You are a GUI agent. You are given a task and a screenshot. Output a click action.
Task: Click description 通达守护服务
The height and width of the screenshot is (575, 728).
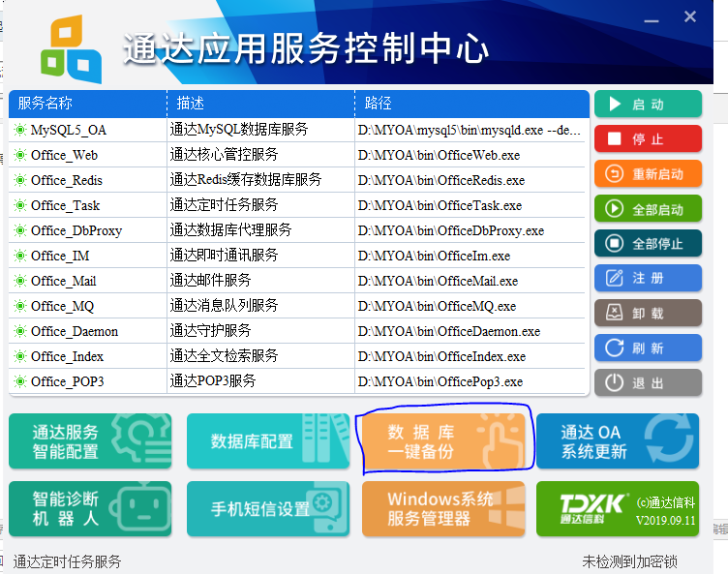click(x=211, y=330)
